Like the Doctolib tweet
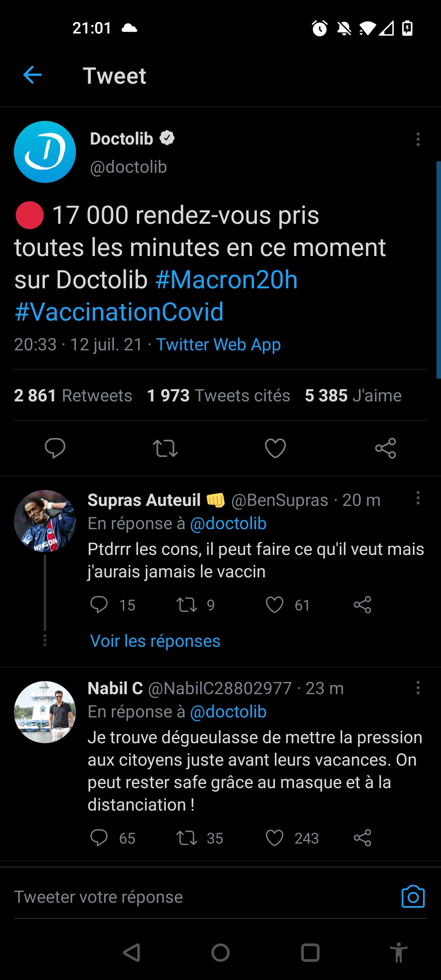 click(275, 448)
